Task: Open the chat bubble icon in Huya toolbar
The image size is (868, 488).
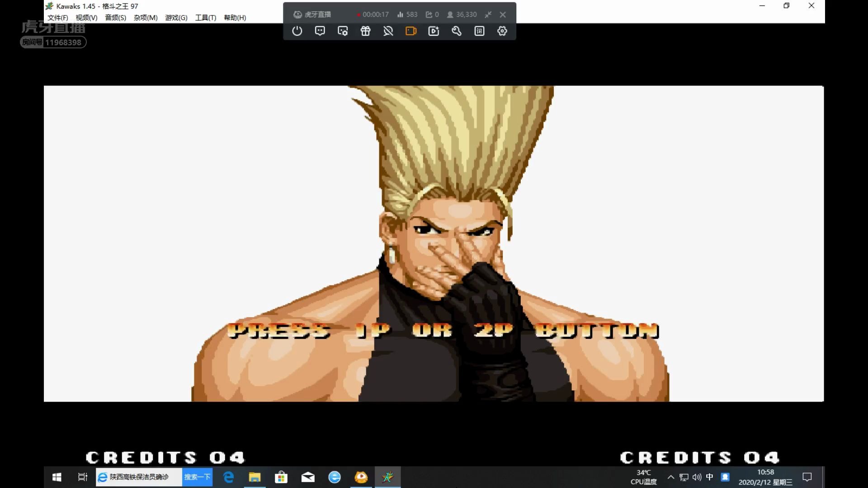Action: (x=320, y=31)
